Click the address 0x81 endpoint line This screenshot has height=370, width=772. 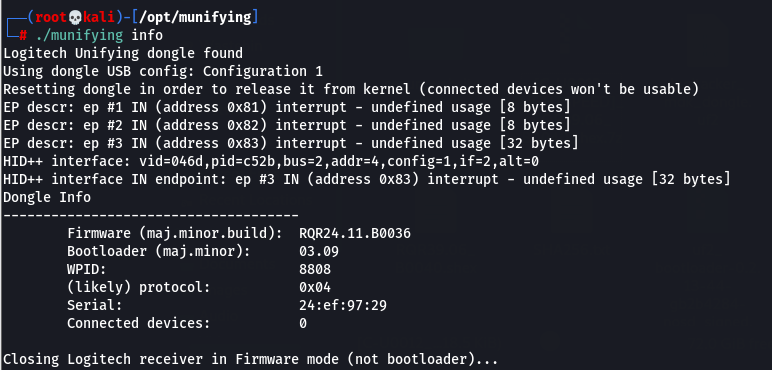point(287,107)
